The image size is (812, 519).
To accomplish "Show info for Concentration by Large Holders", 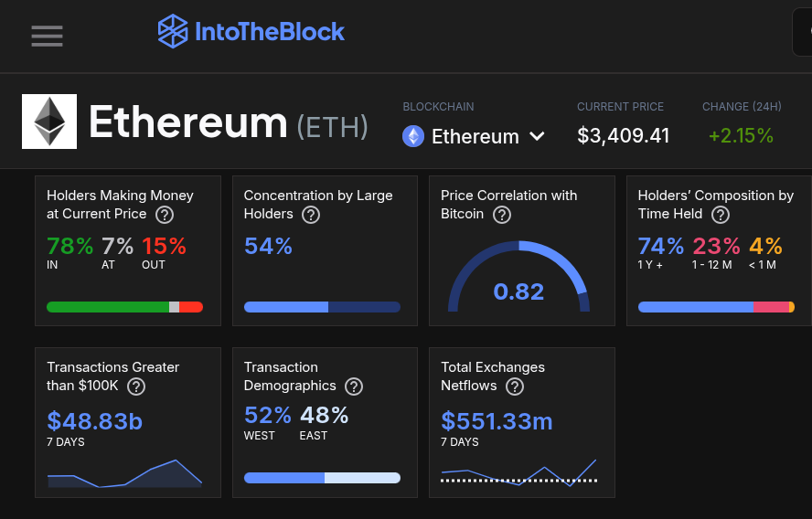I will click(311, 215).
